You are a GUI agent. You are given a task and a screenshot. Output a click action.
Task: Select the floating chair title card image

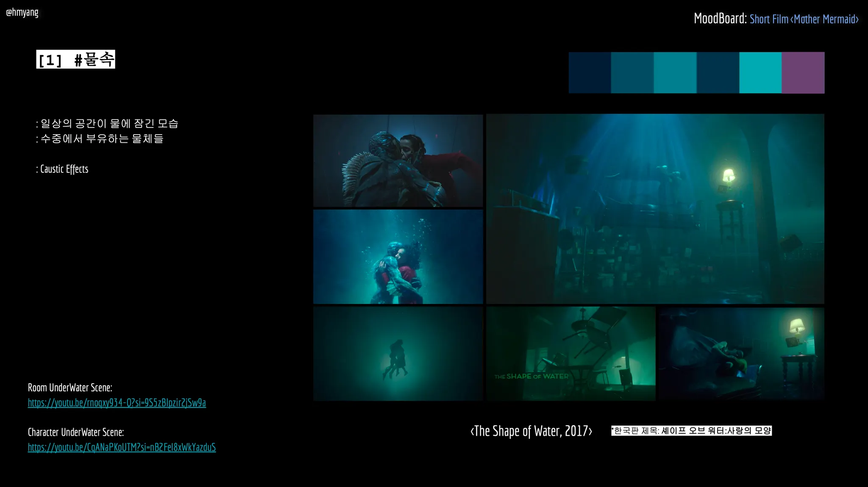(x=570, y=354)
